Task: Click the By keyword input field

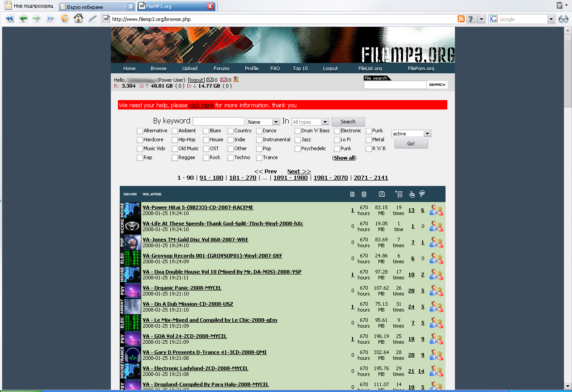Action: click(219, 122)
